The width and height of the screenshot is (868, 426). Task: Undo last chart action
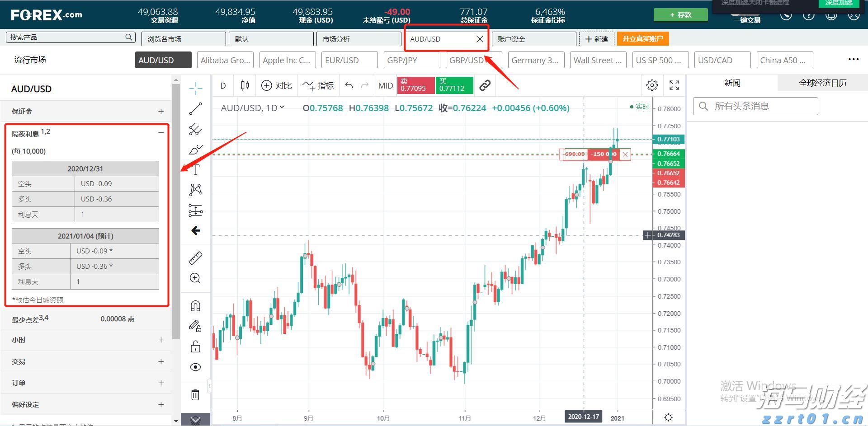click(348, 85)
